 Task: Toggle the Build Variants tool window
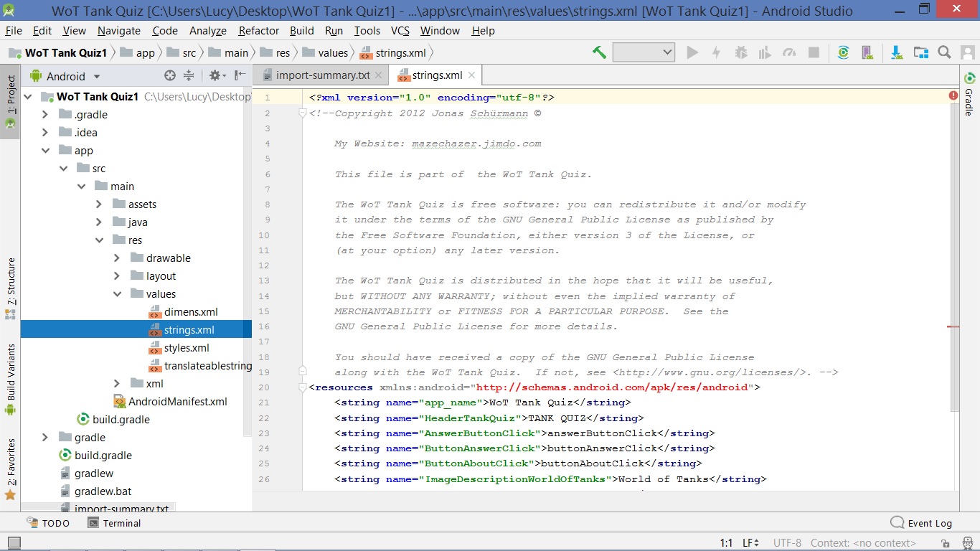click(x=10, y=380)
